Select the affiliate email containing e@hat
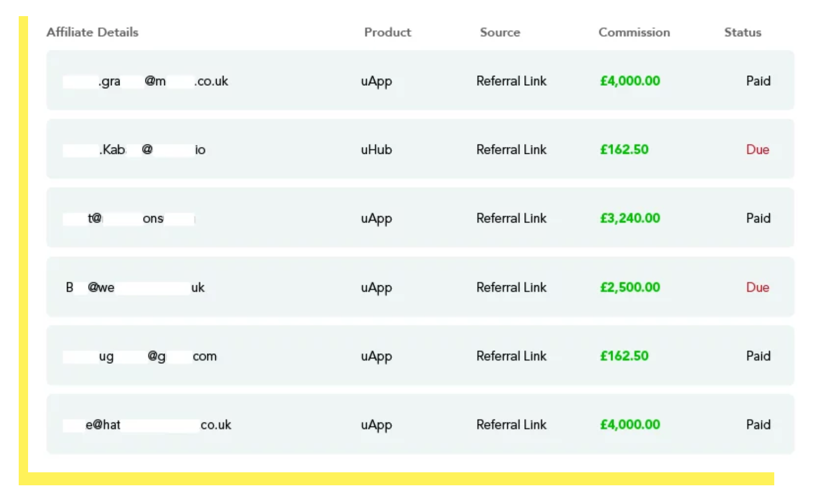 coord(147,425)
